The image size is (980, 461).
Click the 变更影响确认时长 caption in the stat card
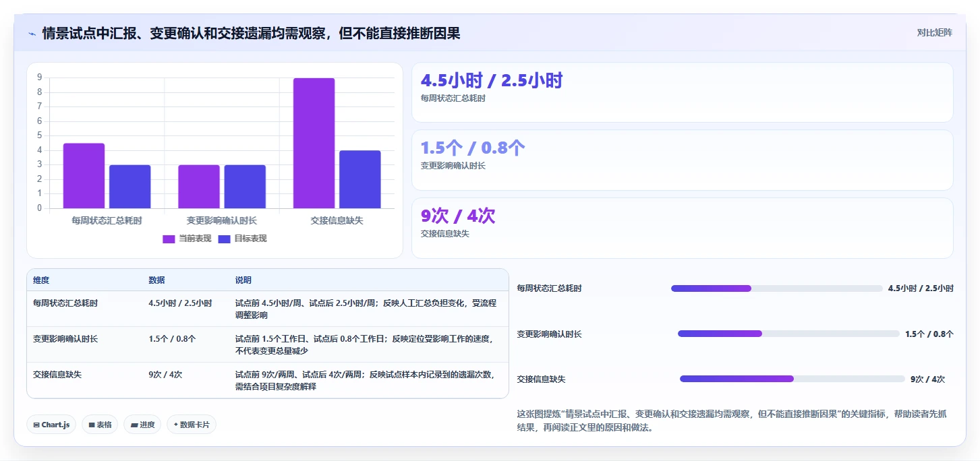click(453, 166)
